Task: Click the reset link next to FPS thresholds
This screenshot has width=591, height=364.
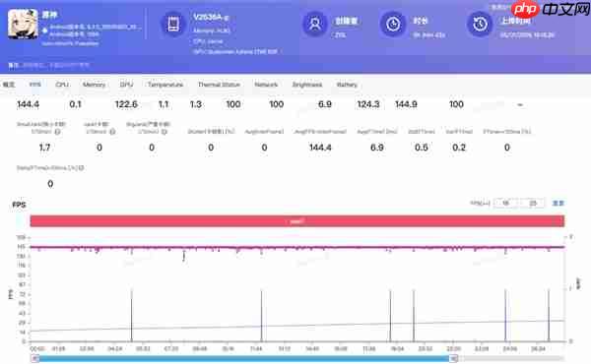Action: (x=558, y=204)
